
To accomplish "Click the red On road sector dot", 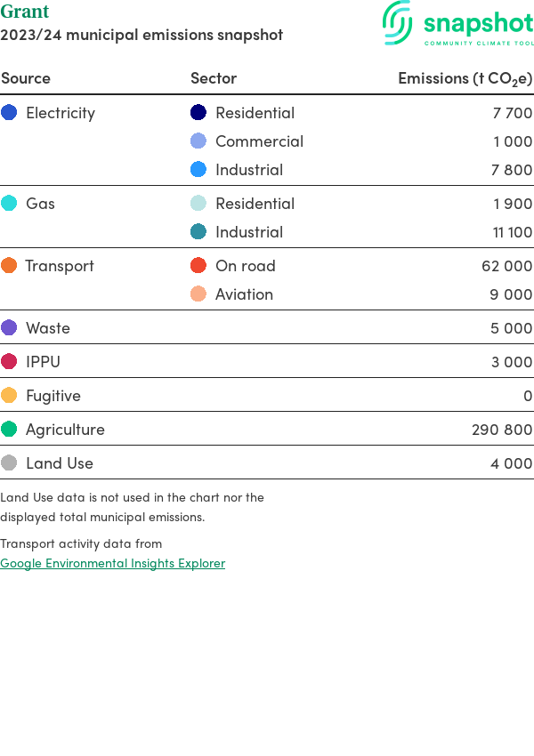I will (198, 266).
